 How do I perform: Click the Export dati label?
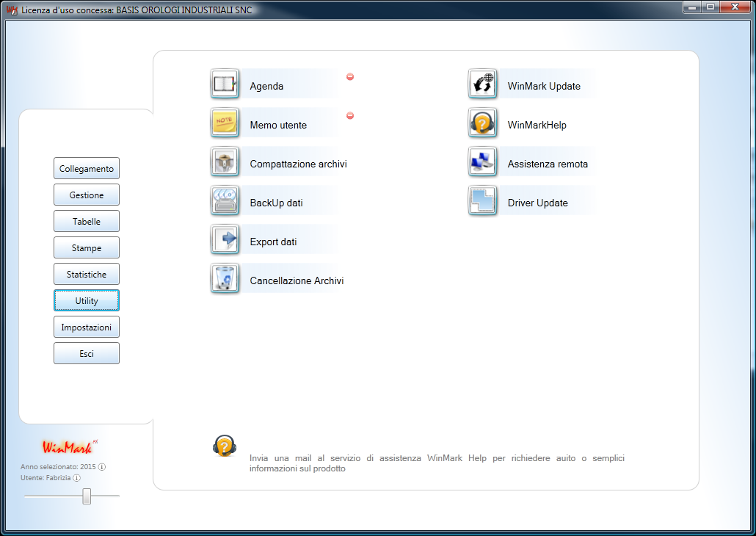[273, 242]
